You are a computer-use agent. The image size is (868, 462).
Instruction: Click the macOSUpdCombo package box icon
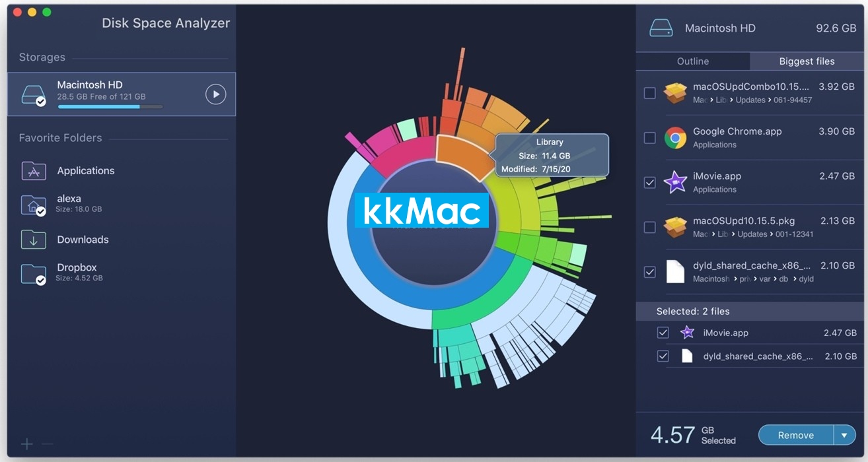coord(675,92)
